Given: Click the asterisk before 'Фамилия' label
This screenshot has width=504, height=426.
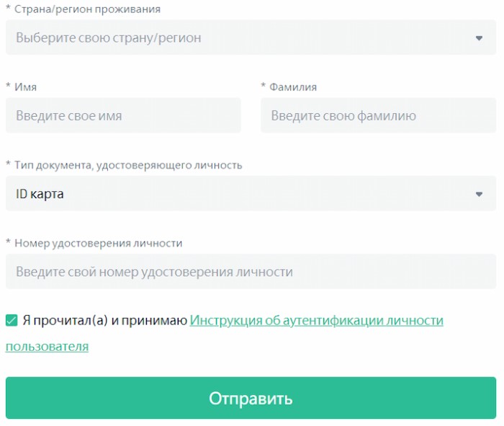Looking at the screenshot, I should coord(264,85).
